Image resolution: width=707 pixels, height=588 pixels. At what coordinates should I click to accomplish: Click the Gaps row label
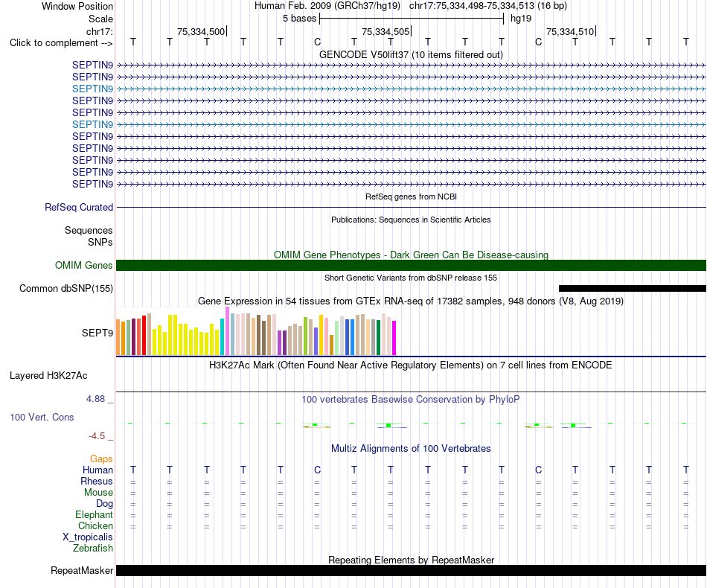pos(101,458)
